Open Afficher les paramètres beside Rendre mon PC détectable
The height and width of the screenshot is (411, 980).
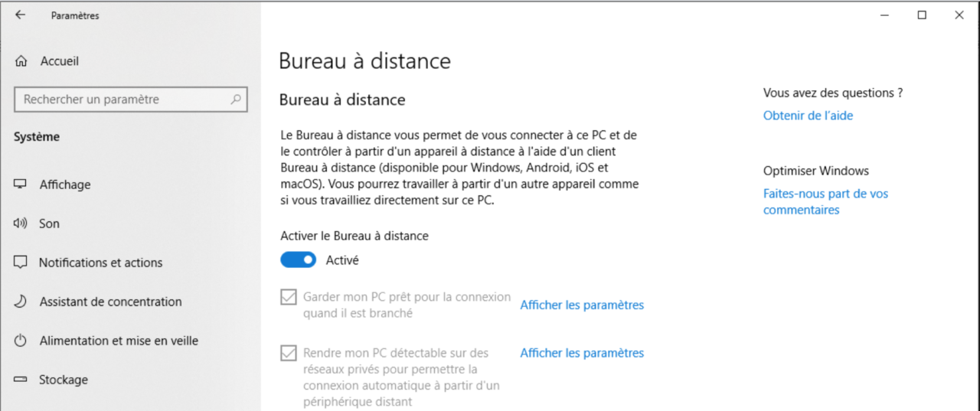tap(582, 353)
